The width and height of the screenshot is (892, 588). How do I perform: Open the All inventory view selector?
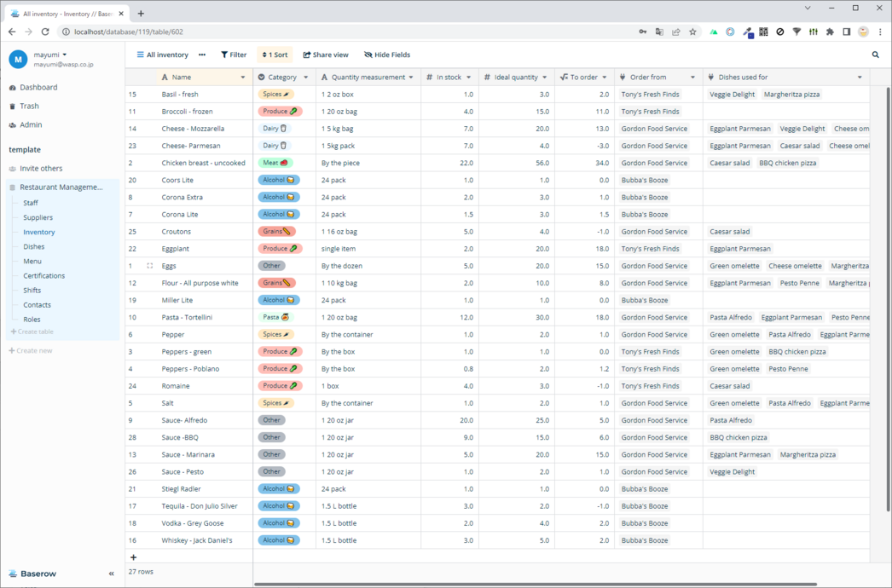163,55
